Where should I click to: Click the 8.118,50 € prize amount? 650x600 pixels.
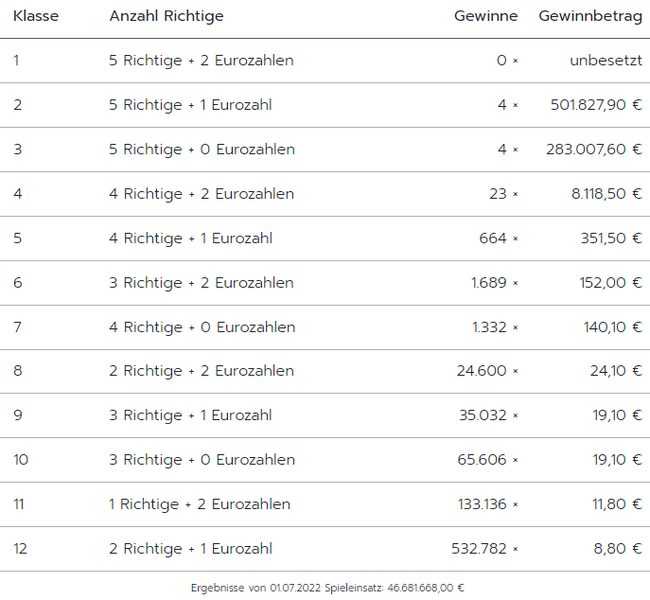pyautogui.click(x=606, y=194)
